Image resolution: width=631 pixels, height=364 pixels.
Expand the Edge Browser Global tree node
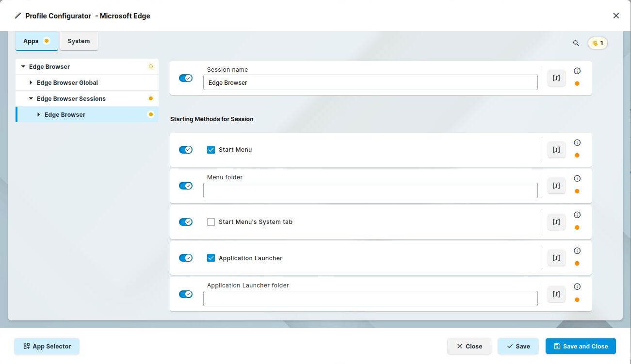tap(31, 83)
